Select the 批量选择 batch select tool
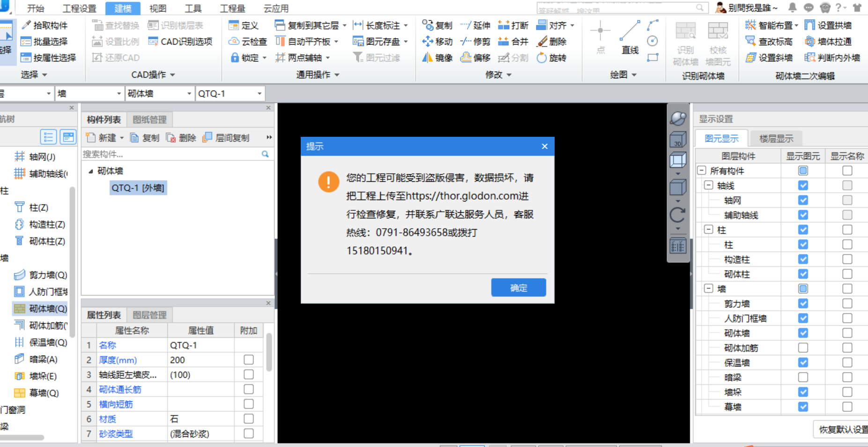 pos(45,42)
